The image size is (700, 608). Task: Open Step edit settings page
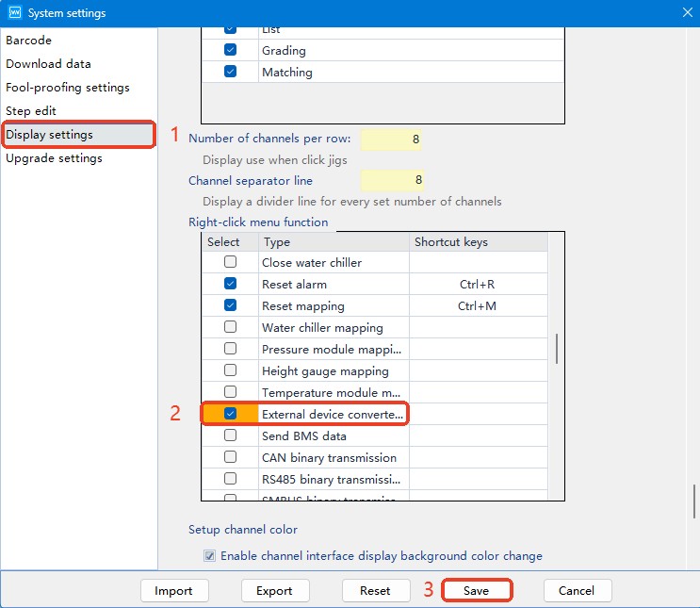(31, 111)
